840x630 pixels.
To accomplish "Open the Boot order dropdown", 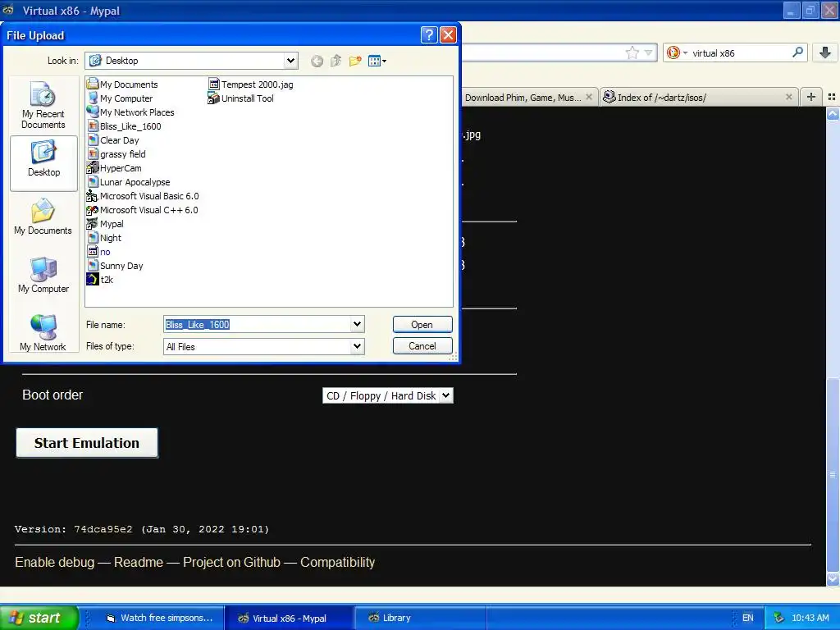I will 388,395.
